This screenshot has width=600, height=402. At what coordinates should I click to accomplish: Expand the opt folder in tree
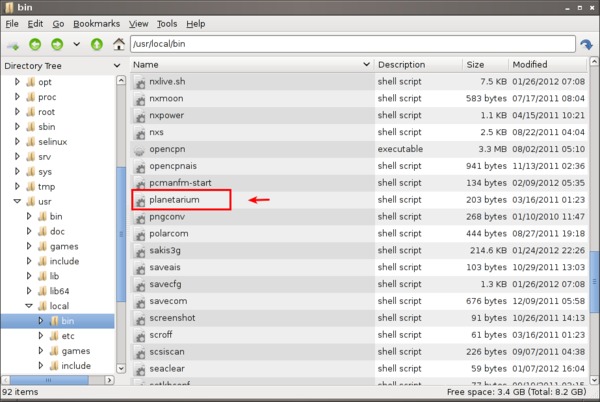coord(17,82)
